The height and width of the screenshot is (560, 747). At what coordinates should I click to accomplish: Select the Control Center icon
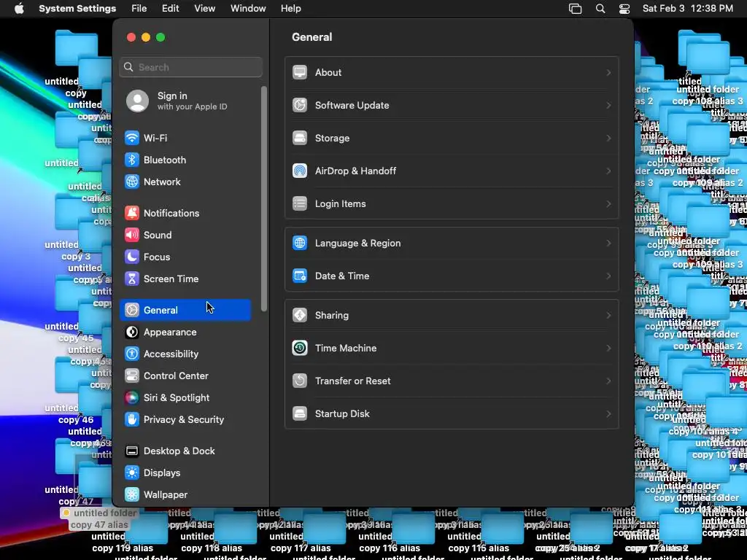pos(132,376)
